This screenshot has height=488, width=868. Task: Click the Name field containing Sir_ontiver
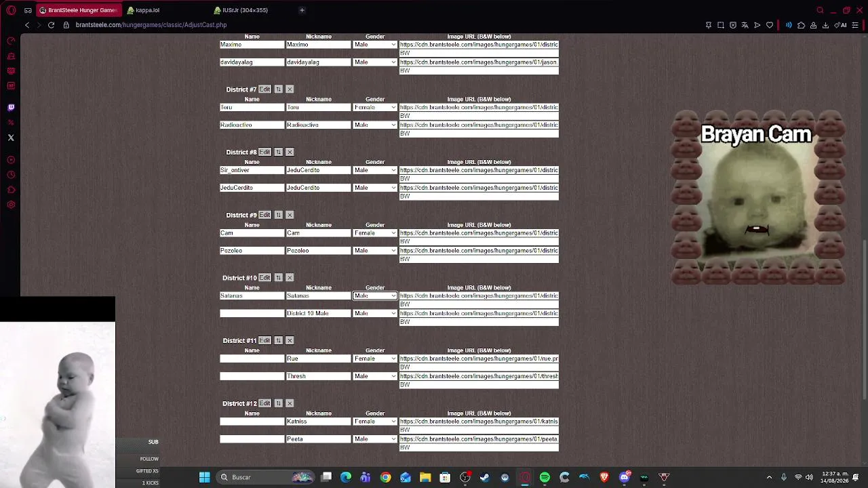coord(252,170)
